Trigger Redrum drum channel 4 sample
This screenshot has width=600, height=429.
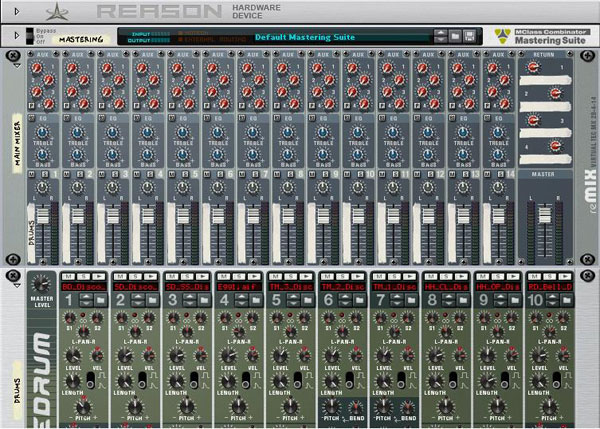254,276
